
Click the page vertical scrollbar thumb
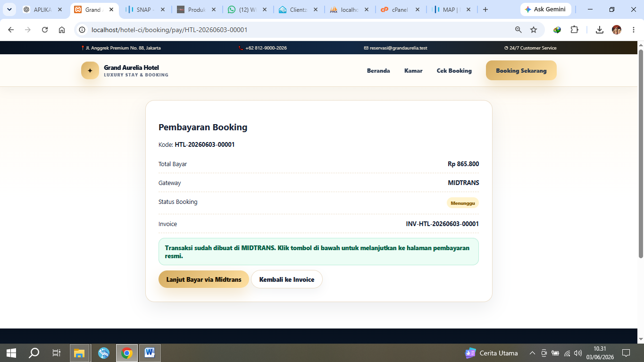[x=641, y=153]
